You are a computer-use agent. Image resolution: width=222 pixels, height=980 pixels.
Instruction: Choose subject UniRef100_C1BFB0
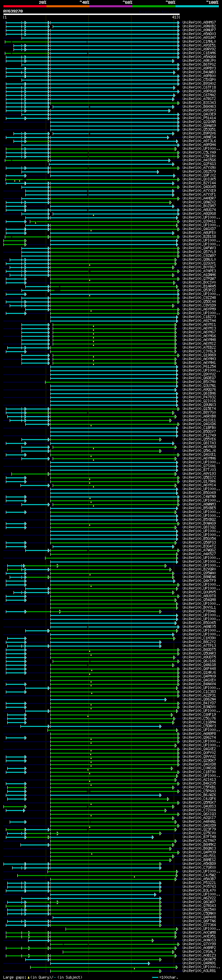[x=199, y=428]
